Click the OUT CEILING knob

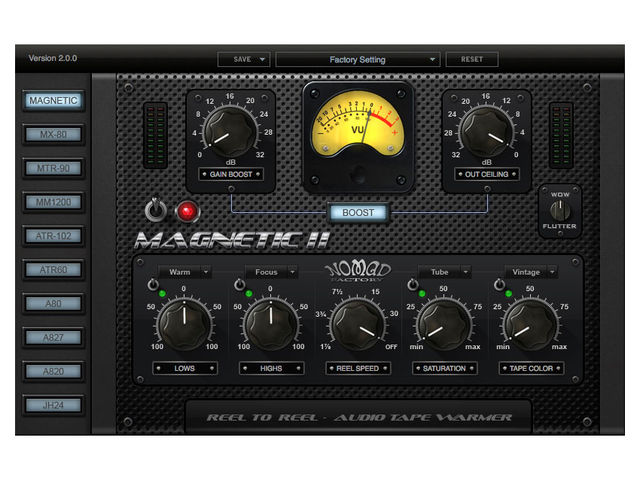[487, 131]
